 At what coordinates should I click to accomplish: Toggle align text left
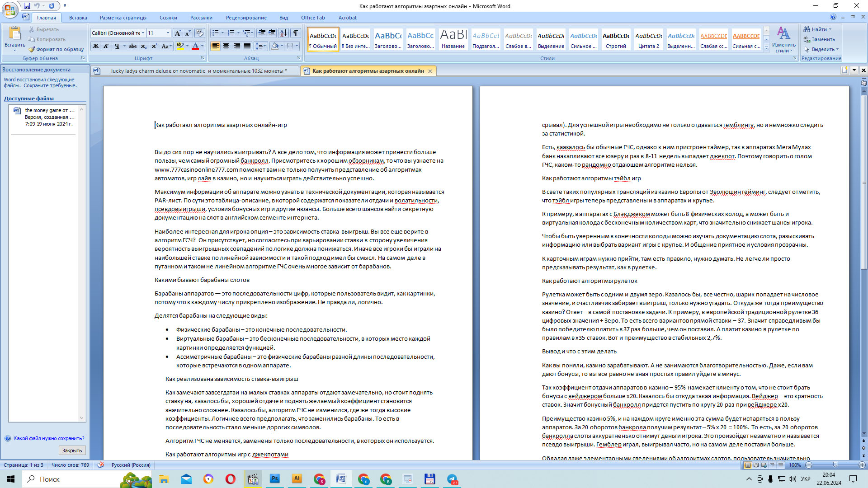[215, 46]
